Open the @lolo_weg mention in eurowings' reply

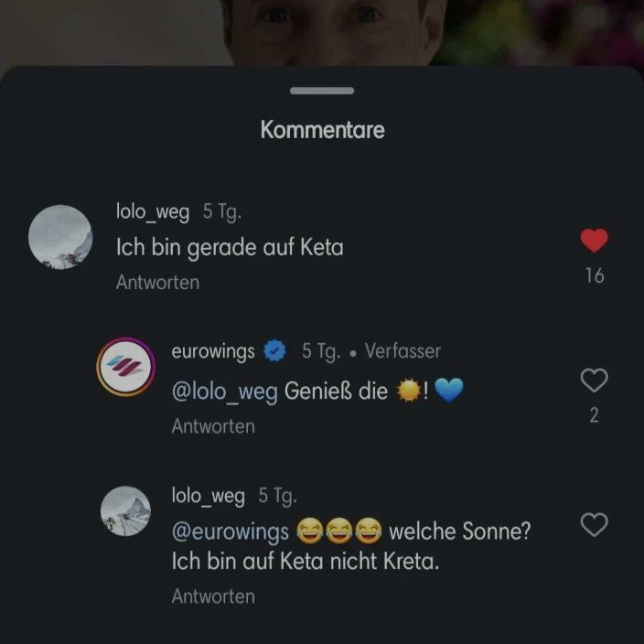point(224,392)
